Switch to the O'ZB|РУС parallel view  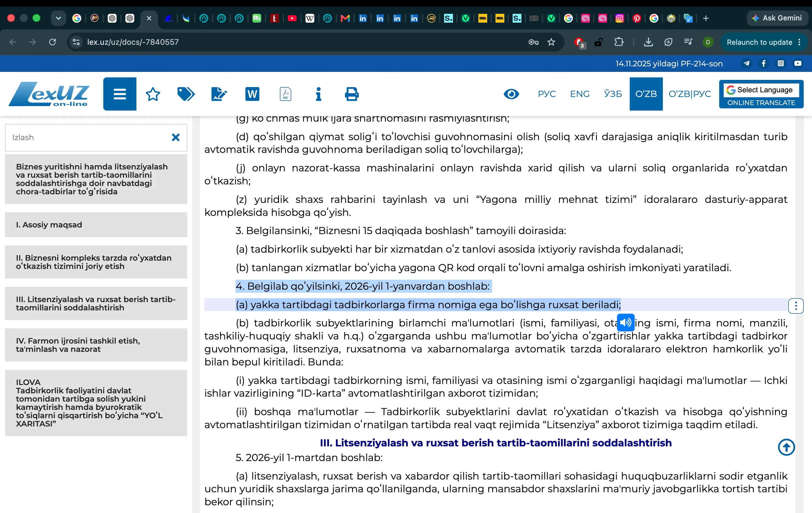690,94
